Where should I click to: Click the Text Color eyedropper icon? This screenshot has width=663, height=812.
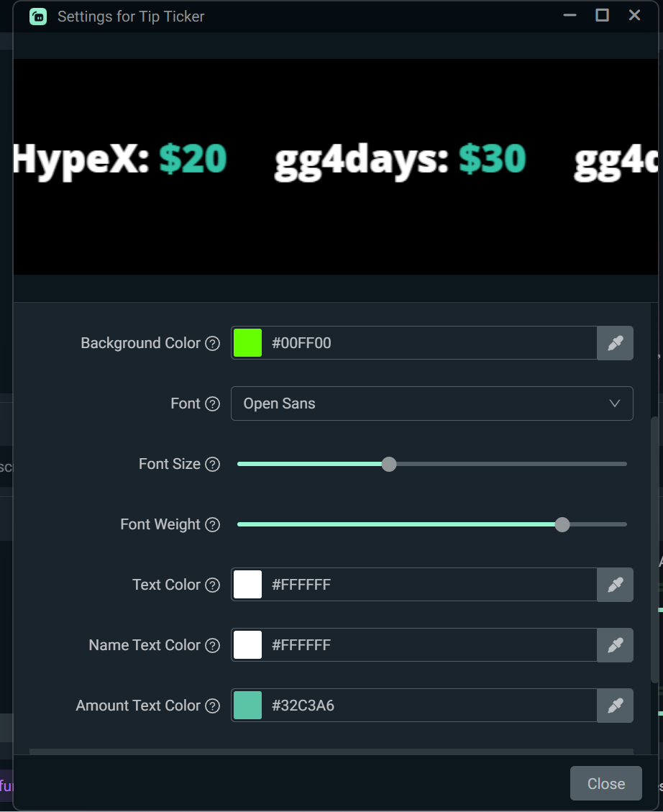pos(615,585)
